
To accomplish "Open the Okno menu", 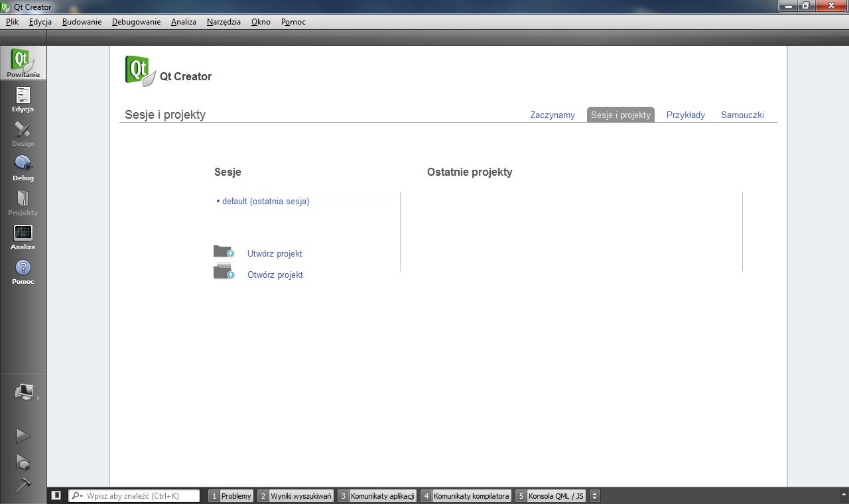I will pos(261,22).
